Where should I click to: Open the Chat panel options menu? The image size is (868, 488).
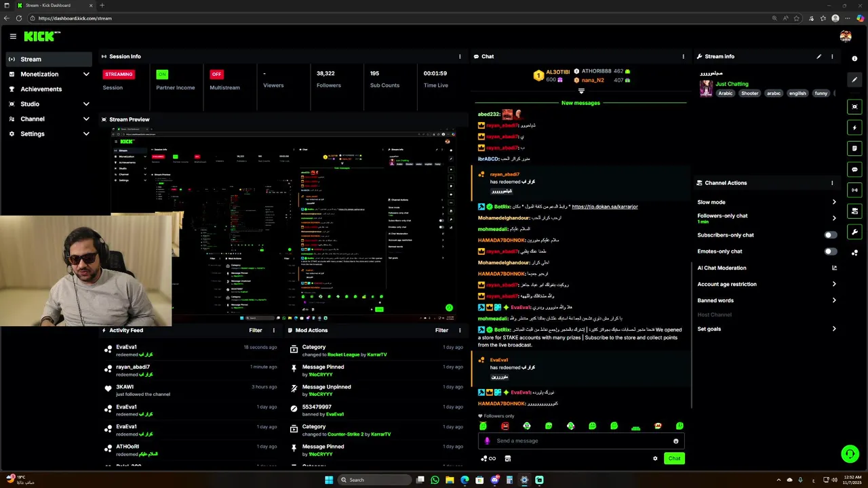(x=683, y=56)
